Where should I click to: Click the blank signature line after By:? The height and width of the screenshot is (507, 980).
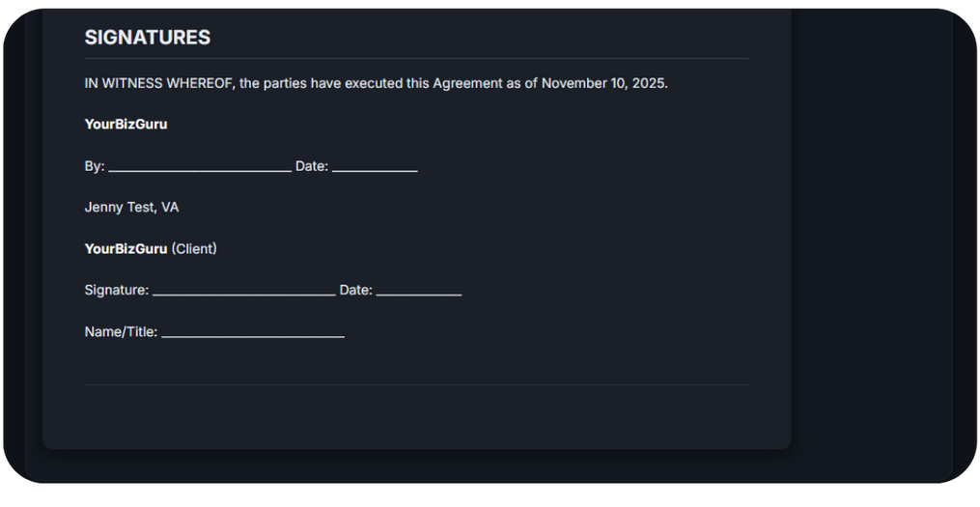click(200, 168)
